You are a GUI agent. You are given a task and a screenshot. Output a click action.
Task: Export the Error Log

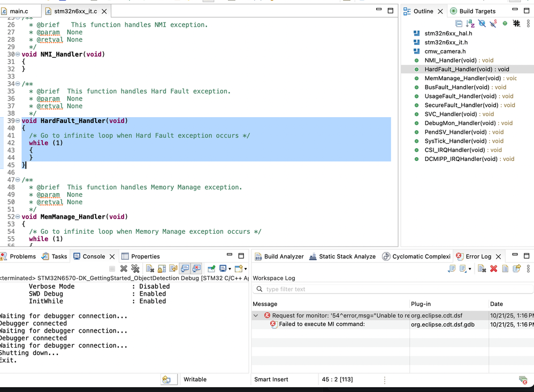pyautogui.click(x=452, y=268)
